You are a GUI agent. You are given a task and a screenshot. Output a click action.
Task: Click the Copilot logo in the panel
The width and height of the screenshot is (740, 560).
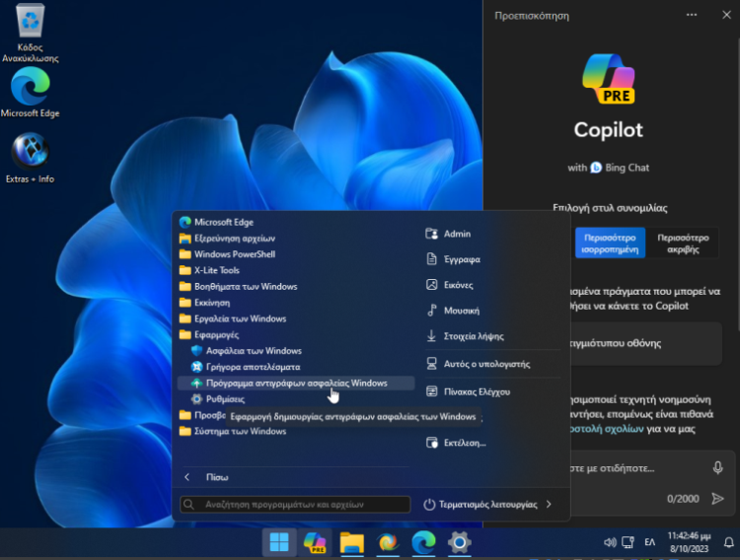(609, 79)
